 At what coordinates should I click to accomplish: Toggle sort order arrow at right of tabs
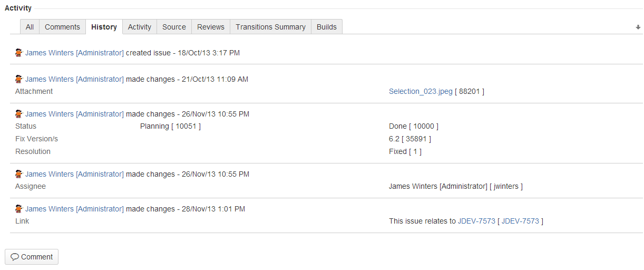[638, 27]
